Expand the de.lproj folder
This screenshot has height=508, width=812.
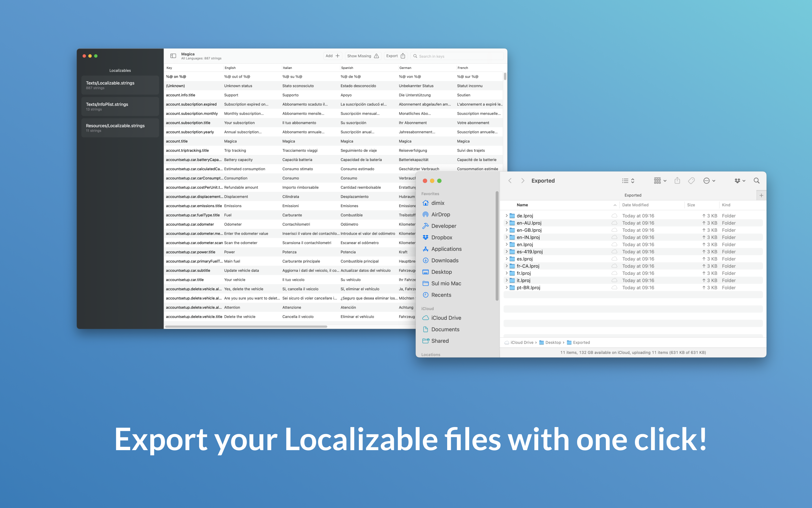point(506,216)
